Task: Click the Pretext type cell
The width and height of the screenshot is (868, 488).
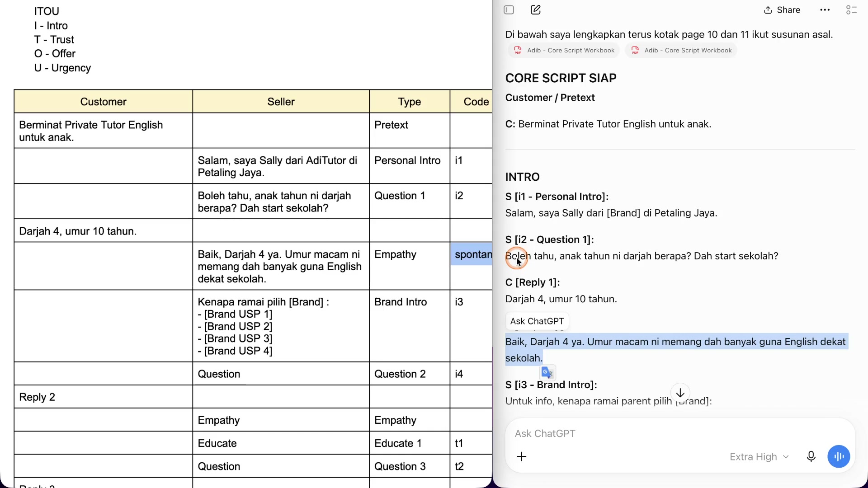Action: 410,131
